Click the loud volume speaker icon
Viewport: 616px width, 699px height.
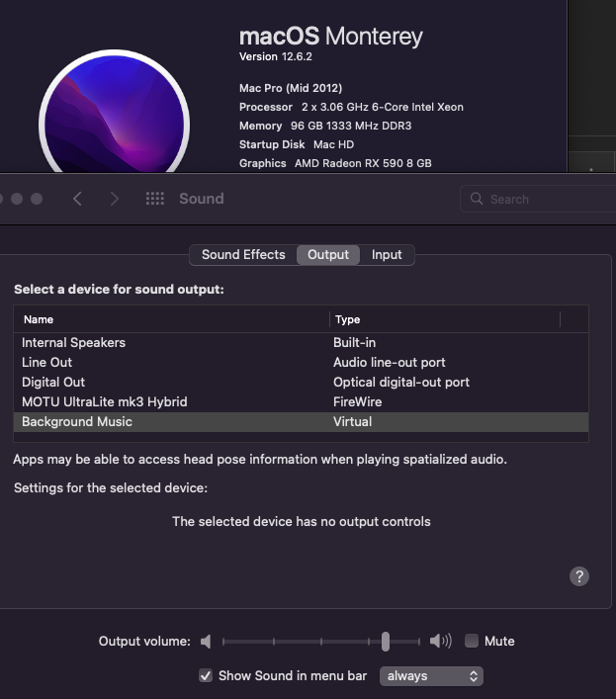pos(440,641)
